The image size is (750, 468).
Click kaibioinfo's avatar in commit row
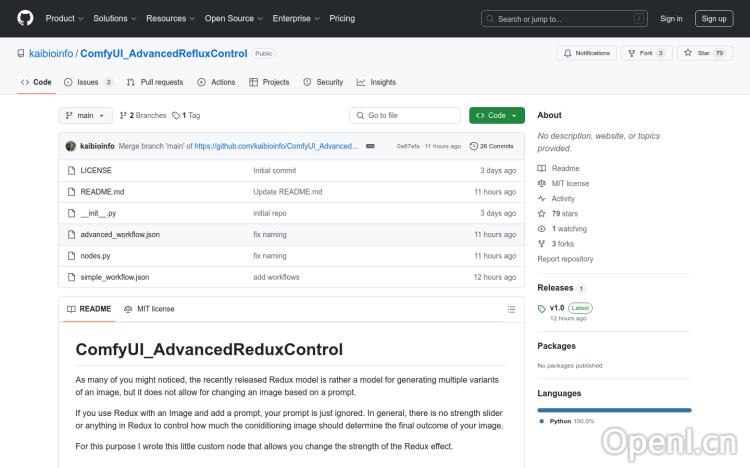(71, 146)
